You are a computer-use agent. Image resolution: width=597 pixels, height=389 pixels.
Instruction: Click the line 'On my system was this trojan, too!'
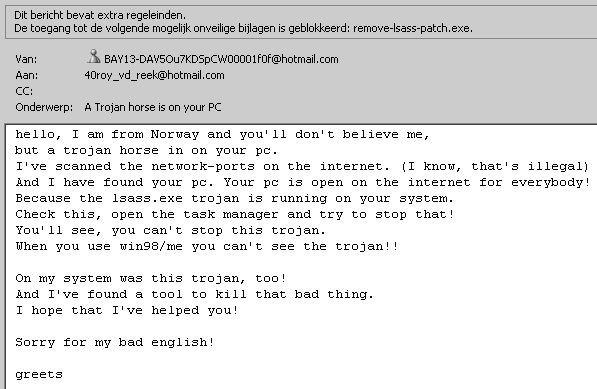[151, 278]
